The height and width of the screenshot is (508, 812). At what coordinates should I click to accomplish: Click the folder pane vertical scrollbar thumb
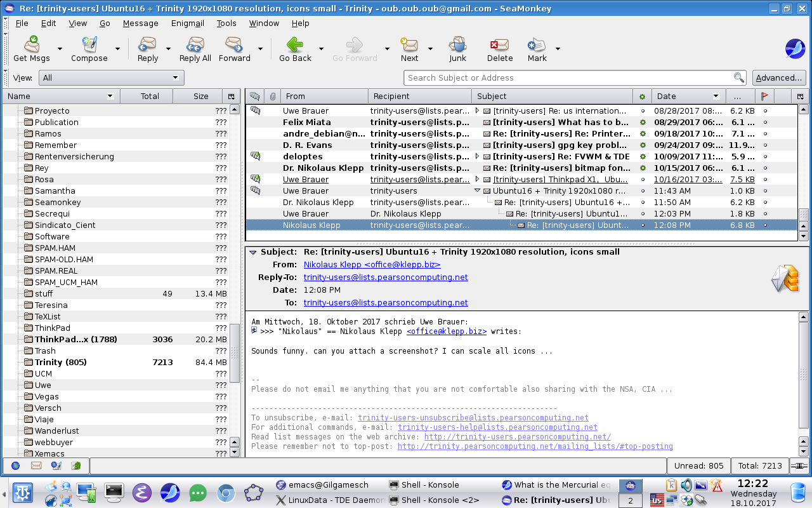pyautogui.click(x=235, y=352)
